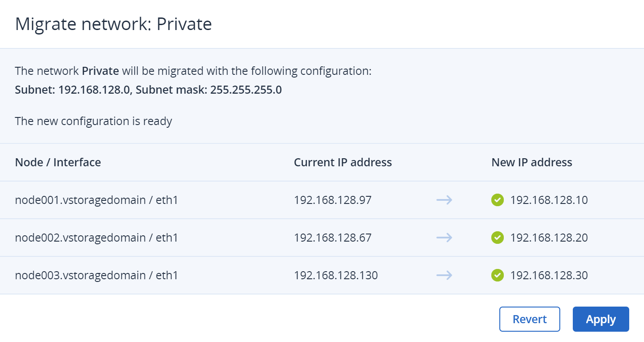This screenshot has width=644, height=342.
Task: Click current IP 192.168.128.97
Action: (x=332, y=200)
